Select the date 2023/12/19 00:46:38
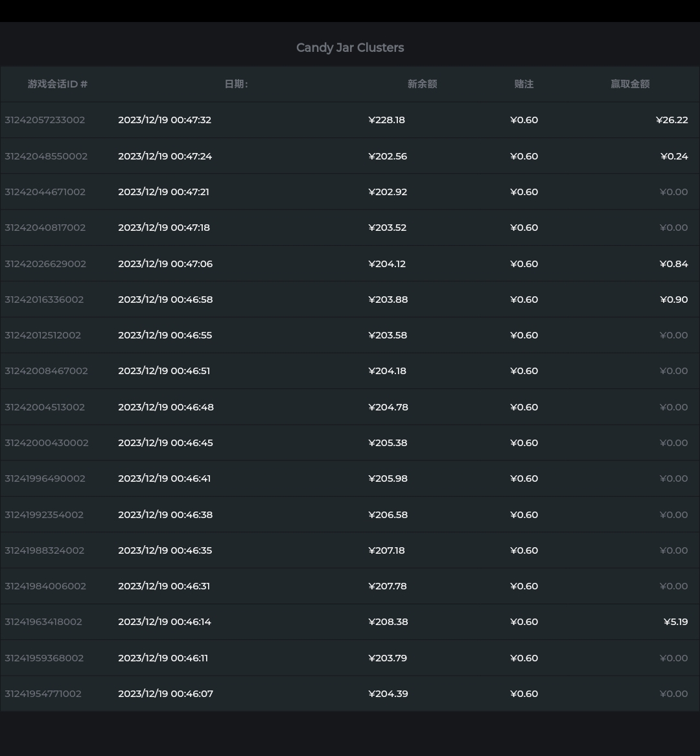Viewport: 700px width, 756px height. click(165, 514)
